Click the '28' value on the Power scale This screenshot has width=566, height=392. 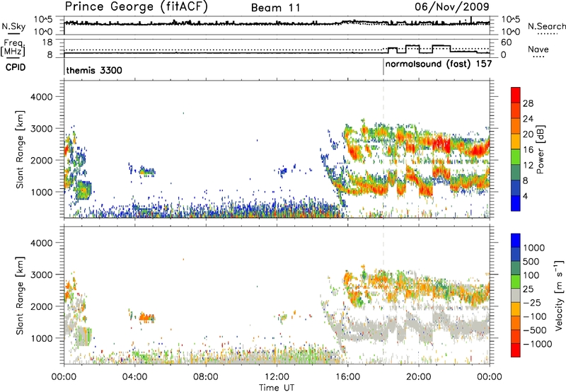pos(528,103)
